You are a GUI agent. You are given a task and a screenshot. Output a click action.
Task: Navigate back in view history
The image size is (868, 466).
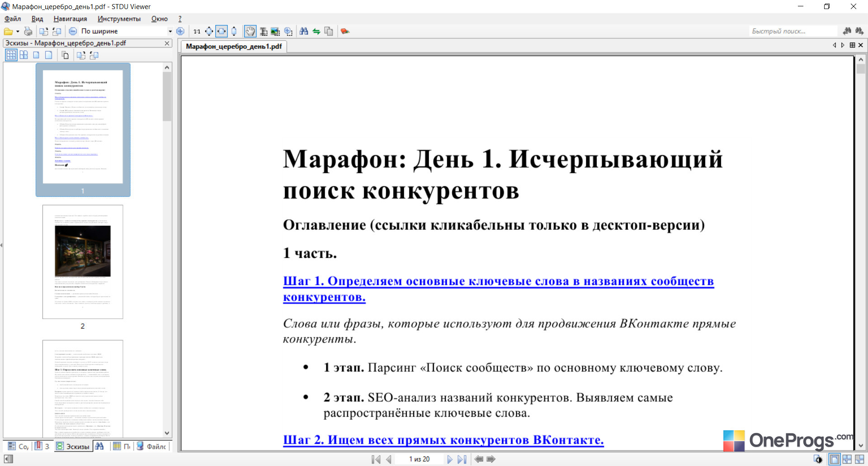479,459
